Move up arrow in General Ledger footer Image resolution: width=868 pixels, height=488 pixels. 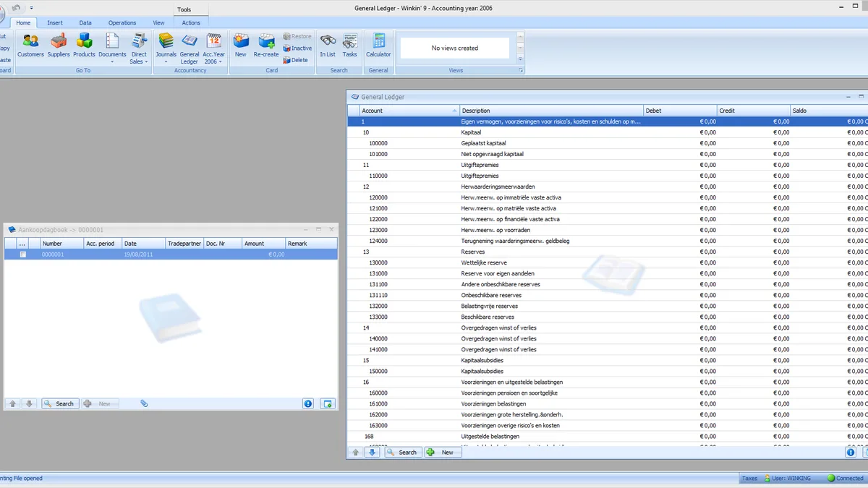tap(355, 452)
